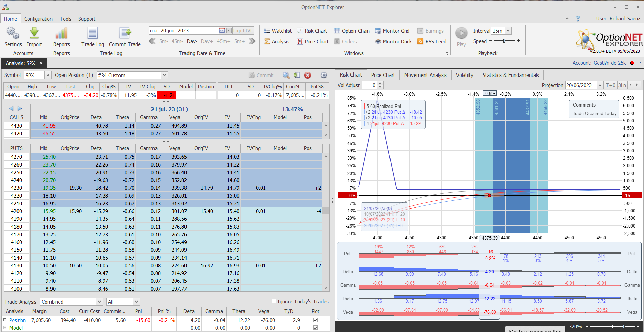Open the Trade Analysis Combined dropdown
The width and height of the screenshot is (644, 332).
tap(99, 302)
